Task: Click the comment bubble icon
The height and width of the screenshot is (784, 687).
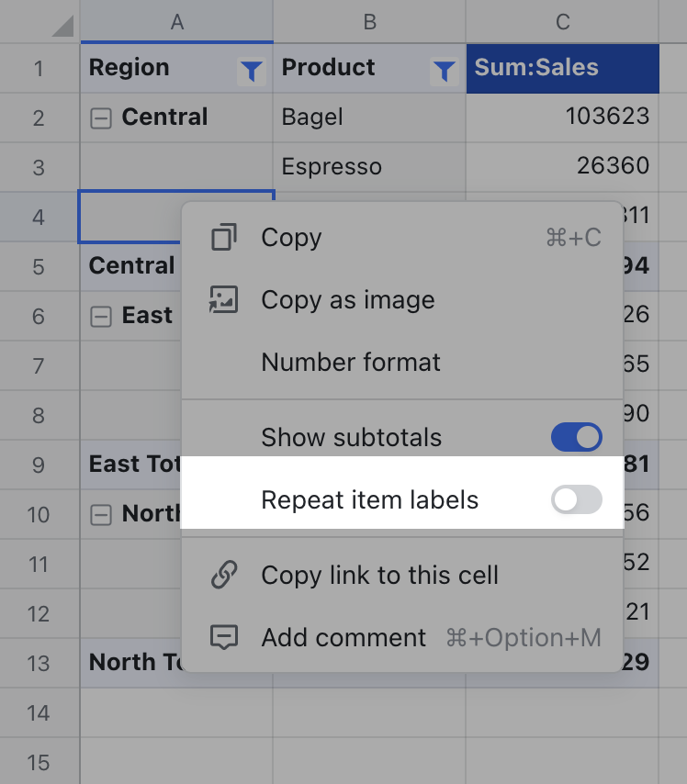Action: click(x=224, y=638)
